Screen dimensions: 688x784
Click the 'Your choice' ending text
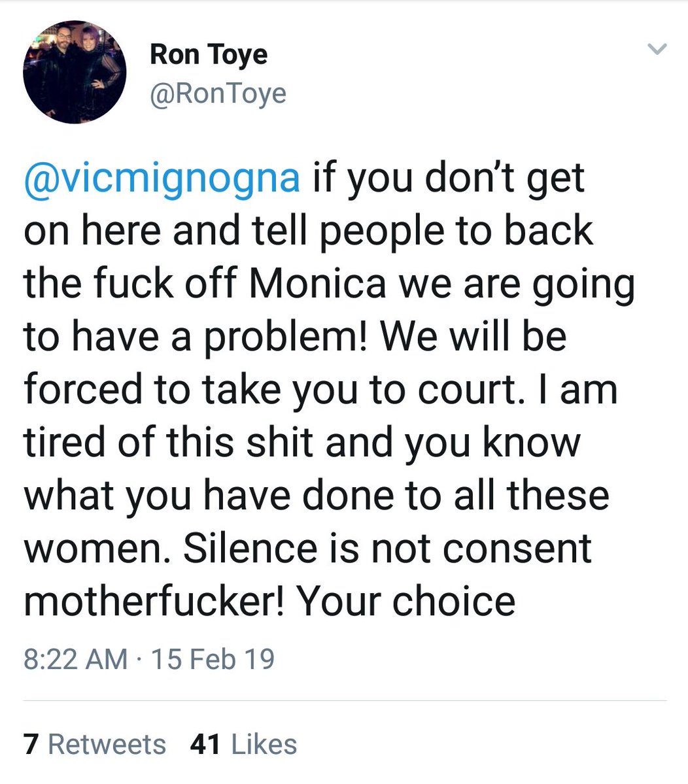point(405,600)
